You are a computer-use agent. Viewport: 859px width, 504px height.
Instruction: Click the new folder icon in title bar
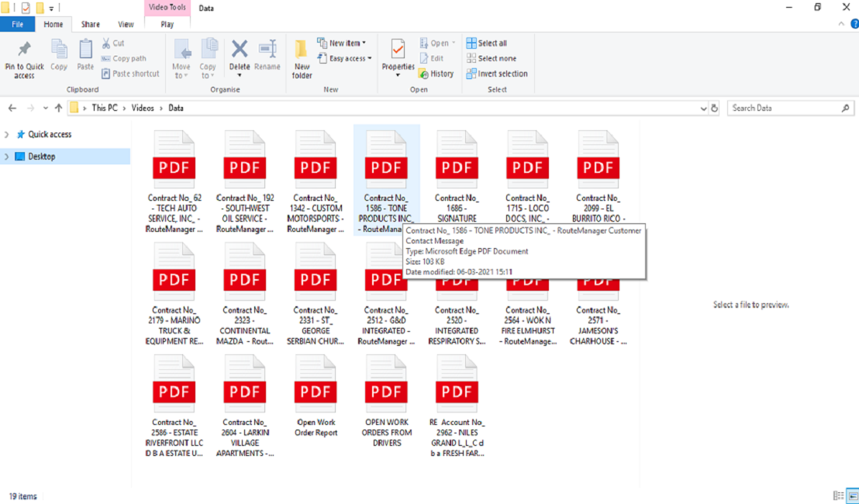40,8
